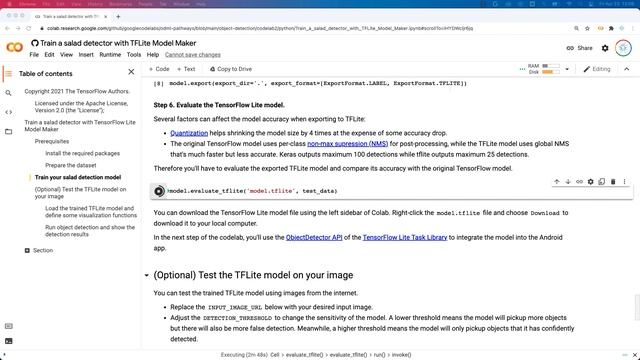Reload the page in browser toolbar
This screenshot has height=360, width=640.
[x=29, y=28]
